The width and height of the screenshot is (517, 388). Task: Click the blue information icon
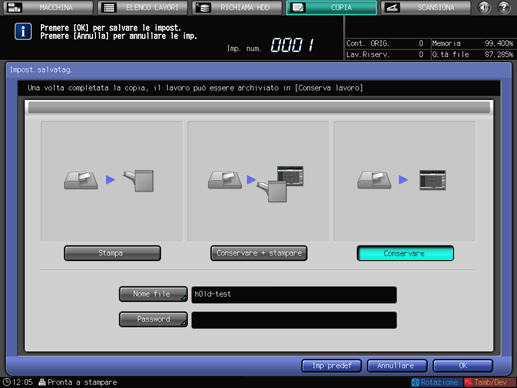click(23, 32)
